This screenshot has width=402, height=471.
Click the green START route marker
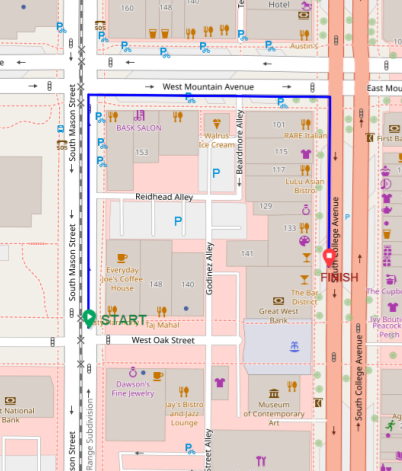click(x=89, y=318)
